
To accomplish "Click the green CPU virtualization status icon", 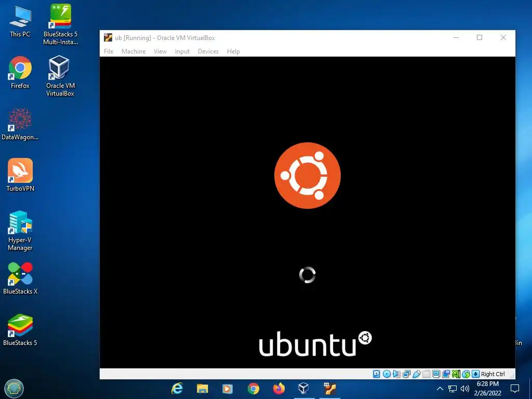I will point(456,374).
